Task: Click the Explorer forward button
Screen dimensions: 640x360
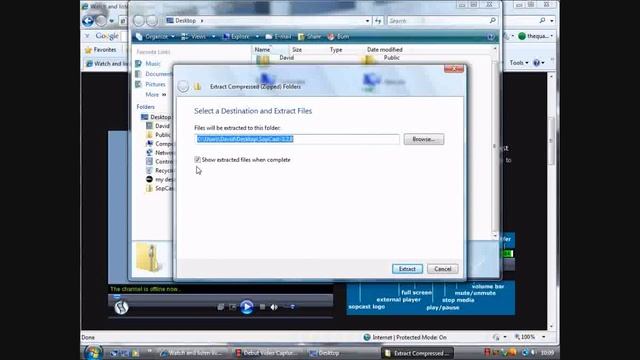Action: point(152,20)
